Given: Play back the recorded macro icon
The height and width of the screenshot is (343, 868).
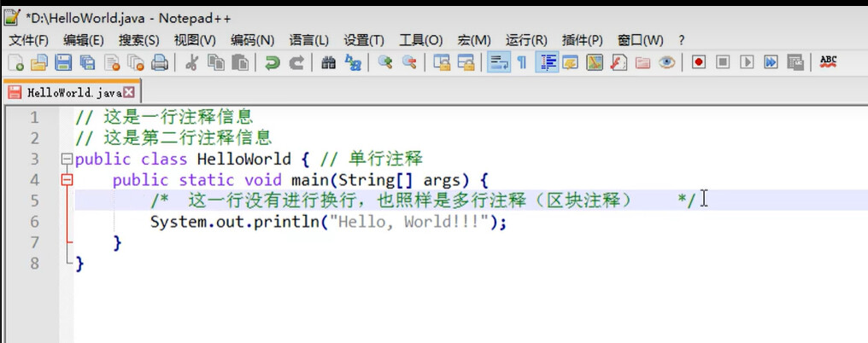Looking at the screenshot, I should [747, 62].
